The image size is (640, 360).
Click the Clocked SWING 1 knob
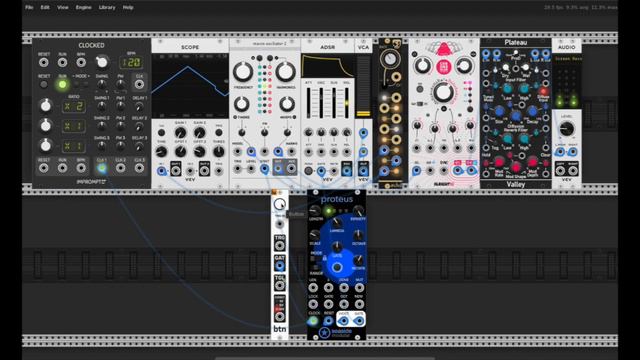pos(102,106)
